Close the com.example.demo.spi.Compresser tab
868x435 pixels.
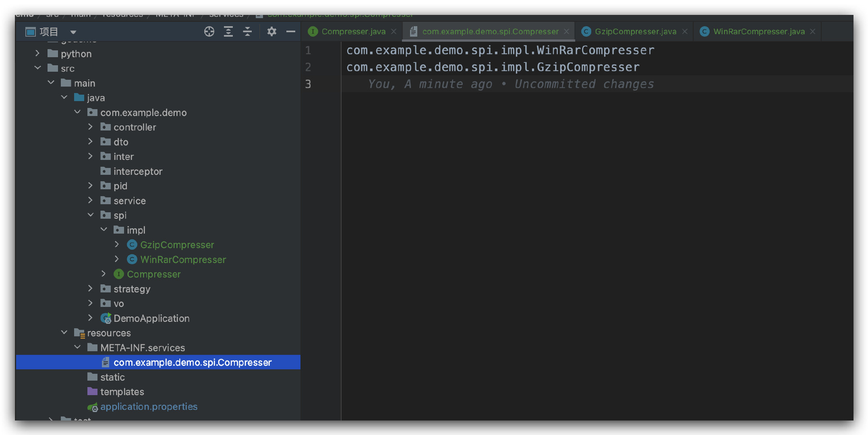567,31
